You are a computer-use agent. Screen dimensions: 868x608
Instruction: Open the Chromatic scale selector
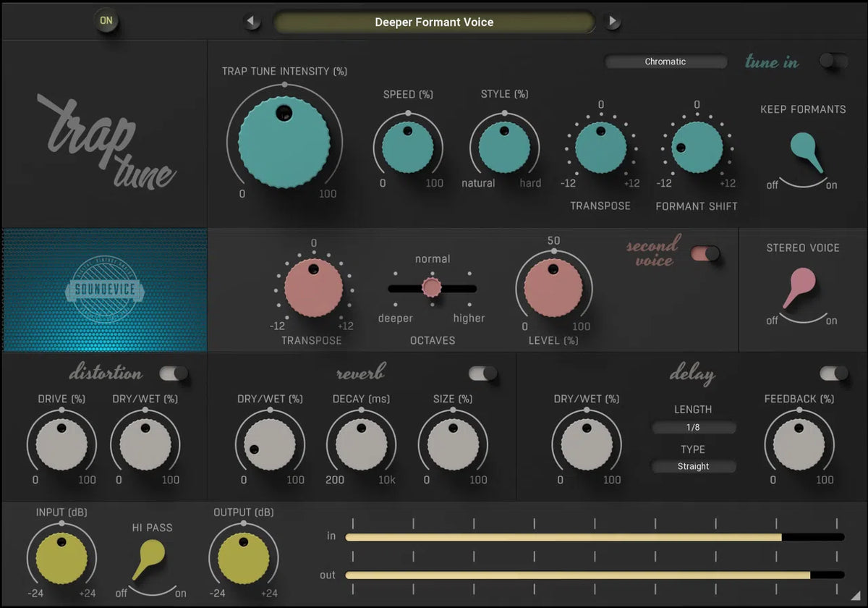coord(665,62)
